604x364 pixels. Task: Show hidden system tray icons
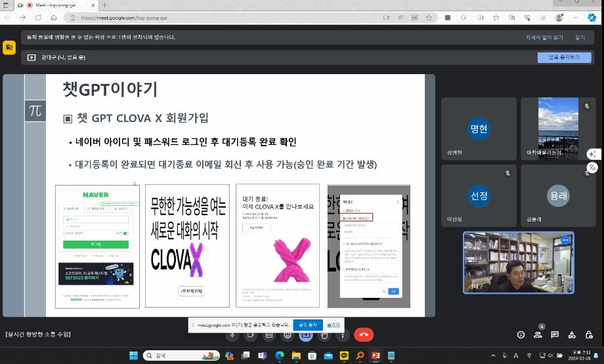pyautogui.click(x=494, y=355)
